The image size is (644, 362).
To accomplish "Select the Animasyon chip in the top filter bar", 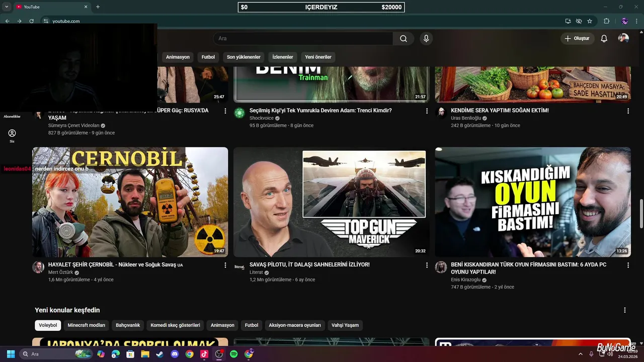I will pyautogui.click(x=178, y=57).
